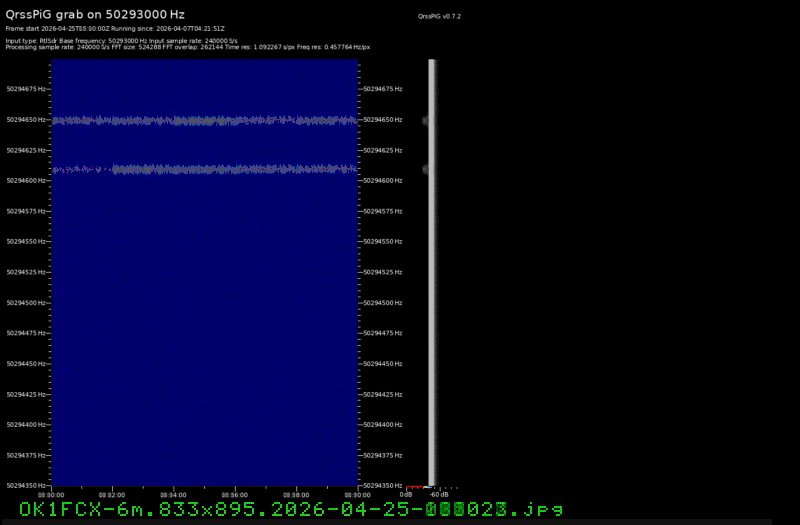This screenshot has height=525, width=800.
Task: Click the vertical gray spectrum power bar
Action: click(432, 270)
